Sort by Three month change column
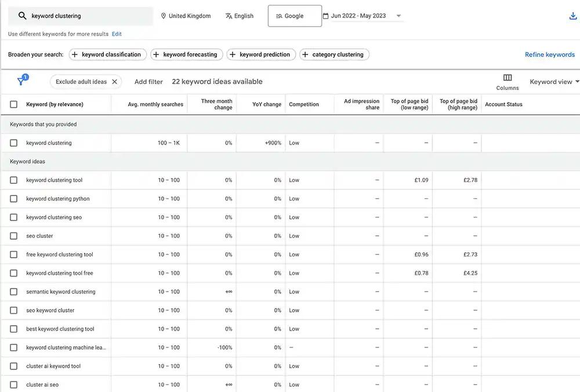Screen dimensions: 580x392 216,104
